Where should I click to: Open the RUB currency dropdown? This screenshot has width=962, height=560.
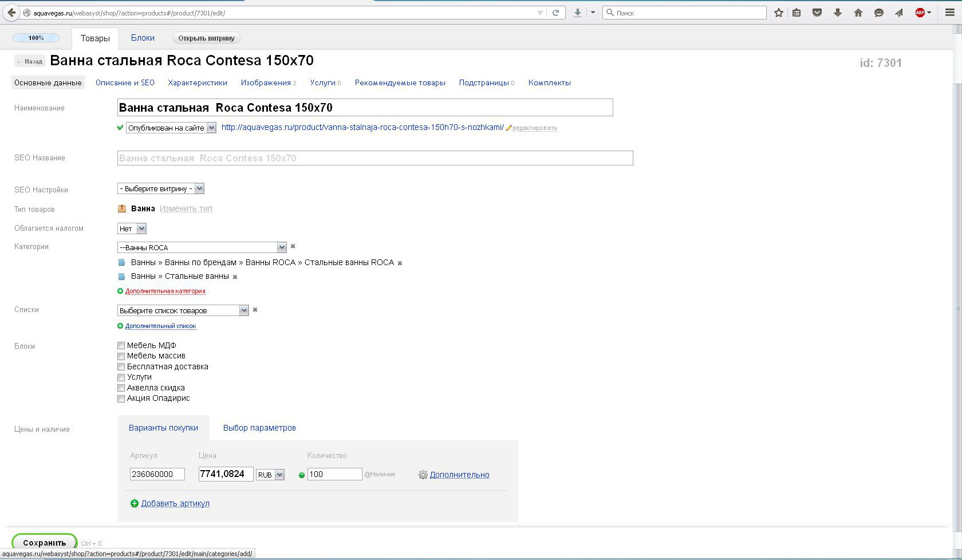tap(270, 475)
